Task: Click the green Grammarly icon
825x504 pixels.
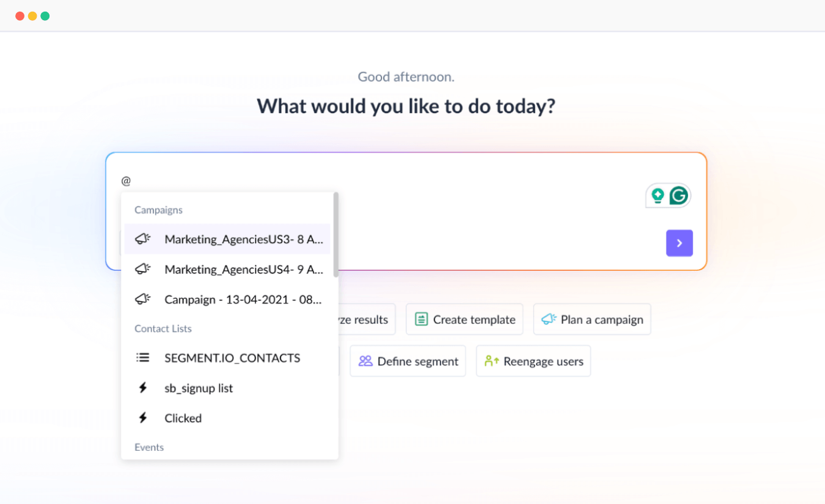Action: tap(678, 195)
